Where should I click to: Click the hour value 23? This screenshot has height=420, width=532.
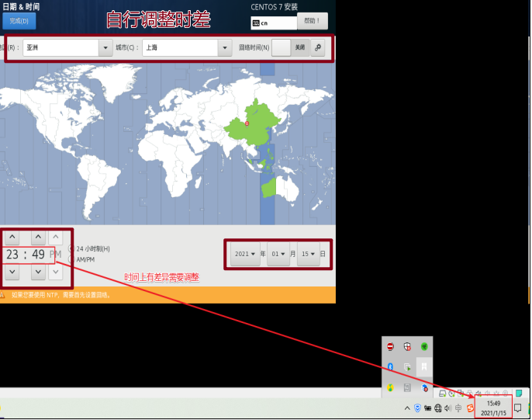[x=12, y=255]
